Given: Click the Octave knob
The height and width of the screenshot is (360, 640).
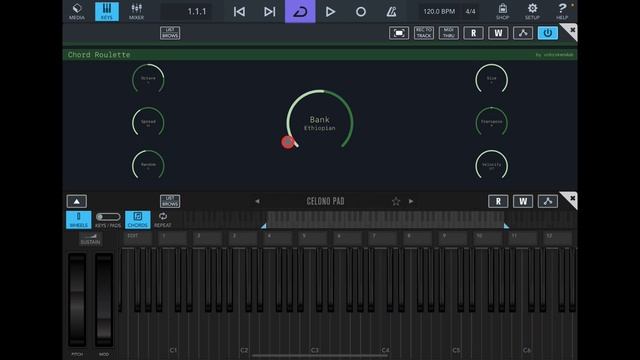Looking at the screenshot, I should click(x=148, y=79).
